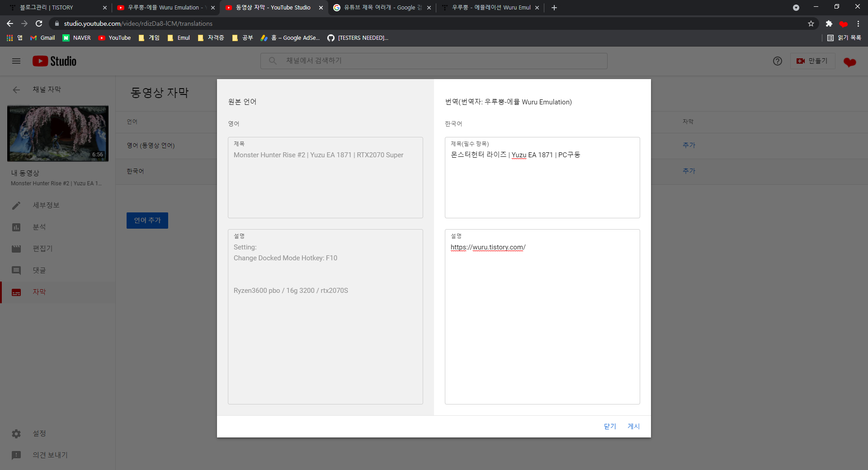The width and height of the screenshot is (868, 470).
Task: Click 추가 for the 영어 row
Action: click(x=689, y=145)
